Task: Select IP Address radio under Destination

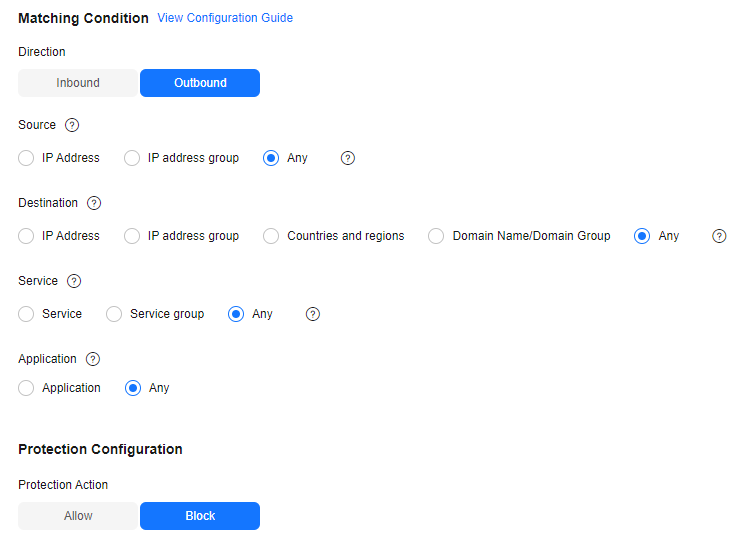Action: (27, 236)
